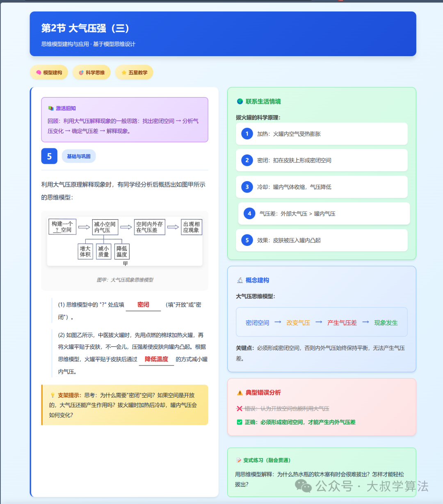Click the globe icon next to 联系生活情境
Screen dimensions: 443x504
pyautogui.click(x=240, y=101)
